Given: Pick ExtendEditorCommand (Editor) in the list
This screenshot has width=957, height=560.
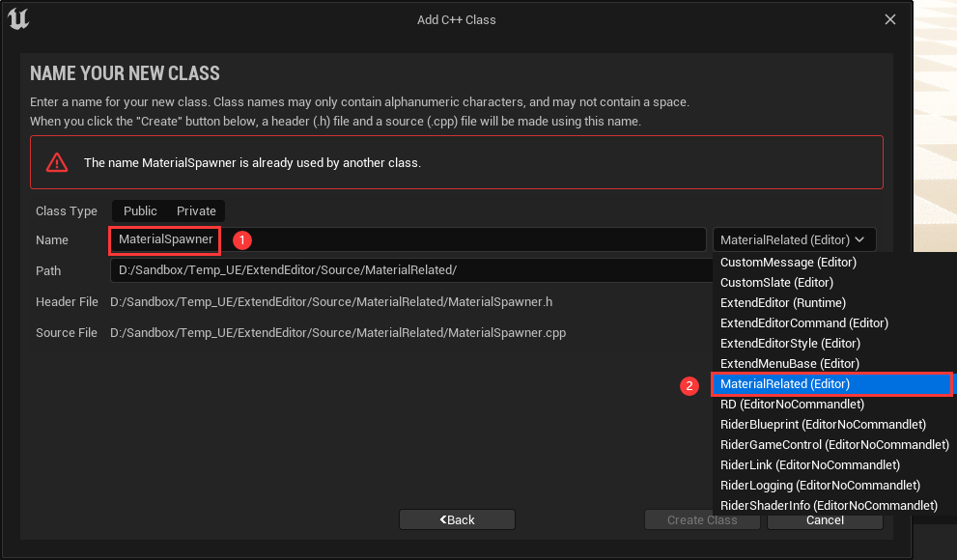Looking at the screenshot, I should point(803,322).
